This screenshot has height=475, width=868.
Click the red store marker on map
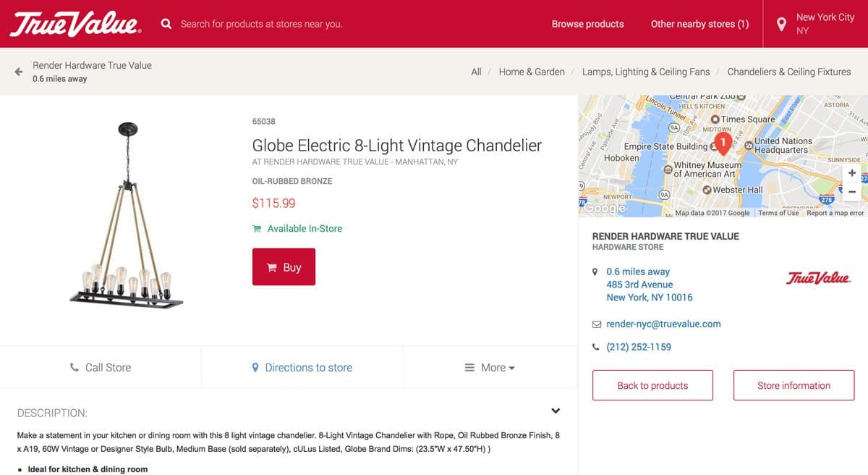point(722,143)
